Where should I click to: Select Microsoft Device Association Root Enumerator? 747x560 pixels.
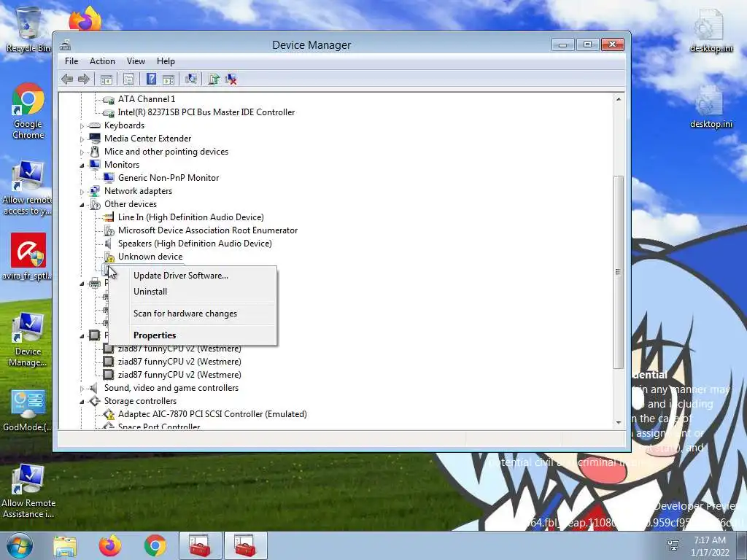pos(208,230)
